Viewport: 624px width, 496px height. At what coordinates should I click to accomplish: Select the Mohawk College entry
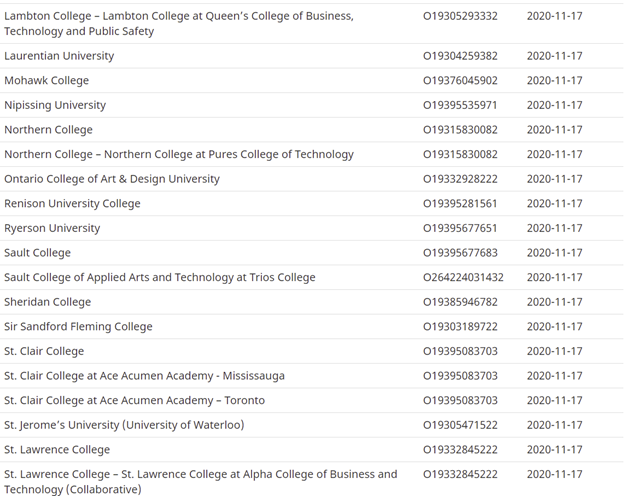click(47, 80)
